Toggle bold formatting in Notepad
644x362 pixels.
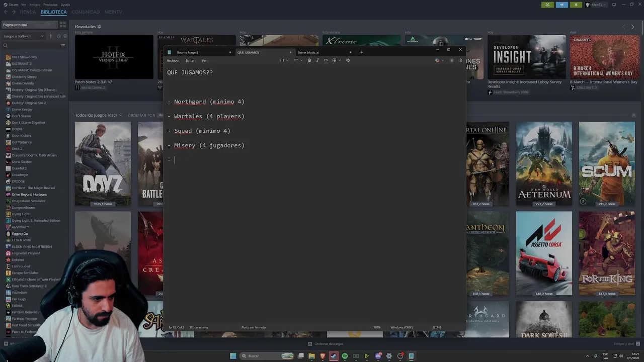click(309, 60)
